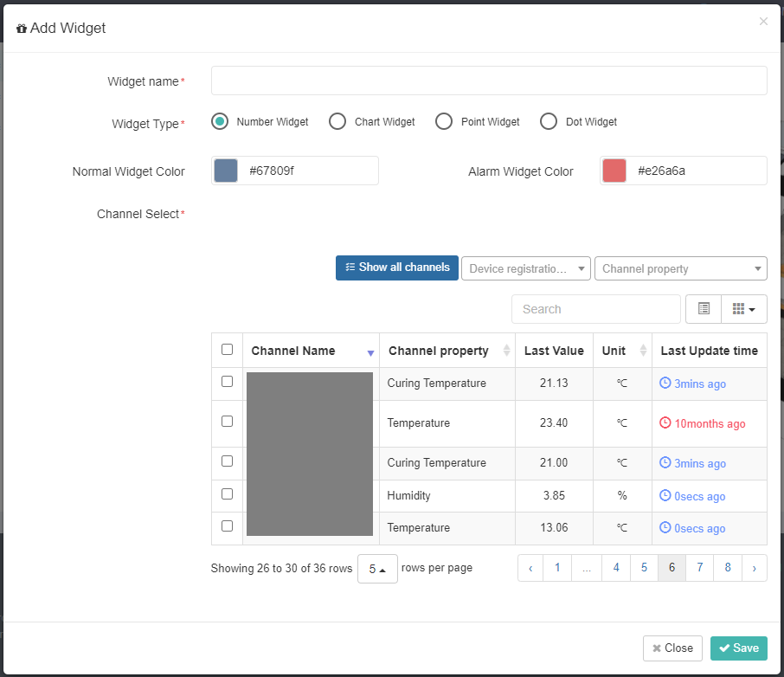The height and width of the screenshot is (677, 784).
Task: Go to previous page arrow
Action: [x=530, y=568]
